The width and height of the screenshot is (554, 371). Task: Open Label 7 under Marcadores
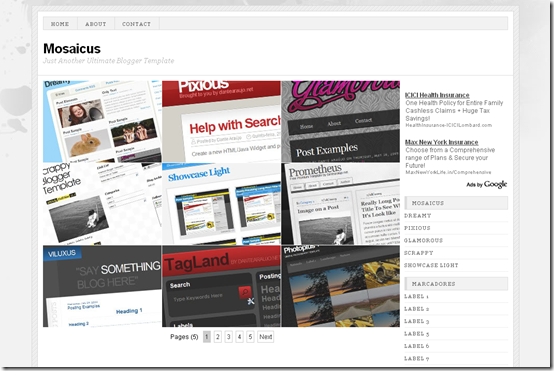click(x=417, y=358)
